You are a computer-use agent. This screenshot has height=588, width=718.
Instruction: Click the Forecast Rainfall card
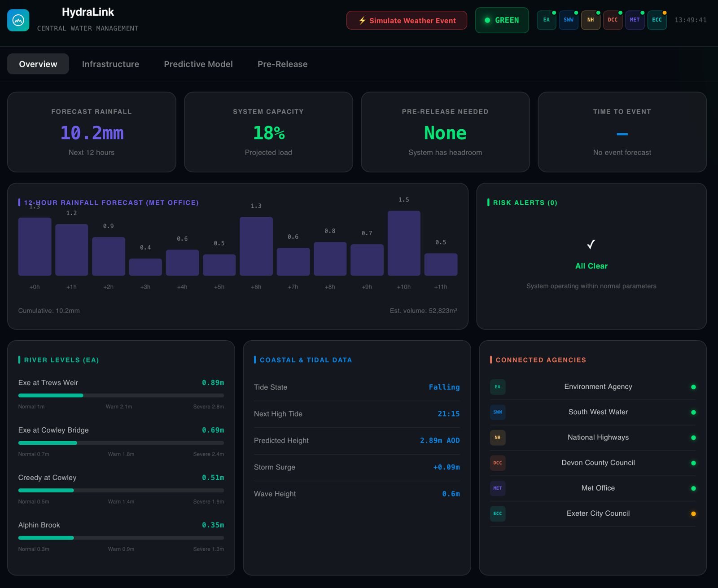tap(92, 132)
